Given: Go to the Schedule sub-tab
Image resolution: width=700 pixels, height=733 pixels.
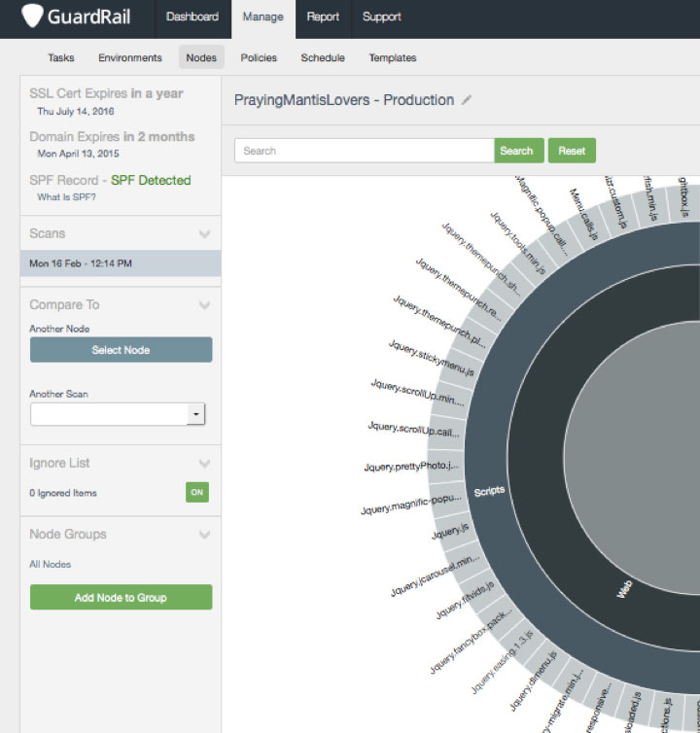Looking at the screenshot, I should [323, 57].
